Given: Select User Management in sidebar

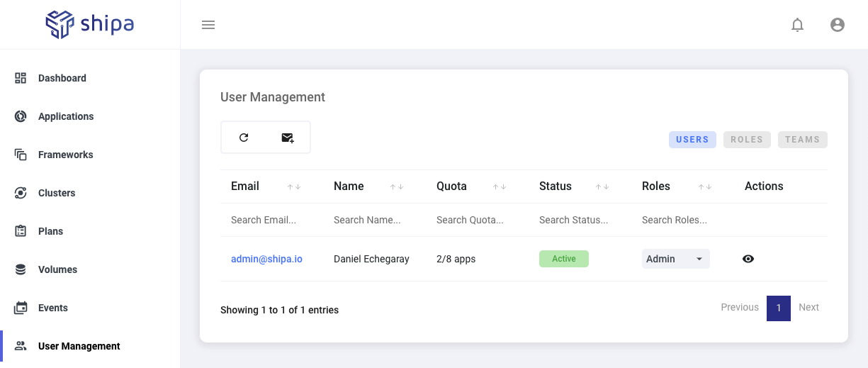Looking at the screenshot, I should (x=79, y=346).
